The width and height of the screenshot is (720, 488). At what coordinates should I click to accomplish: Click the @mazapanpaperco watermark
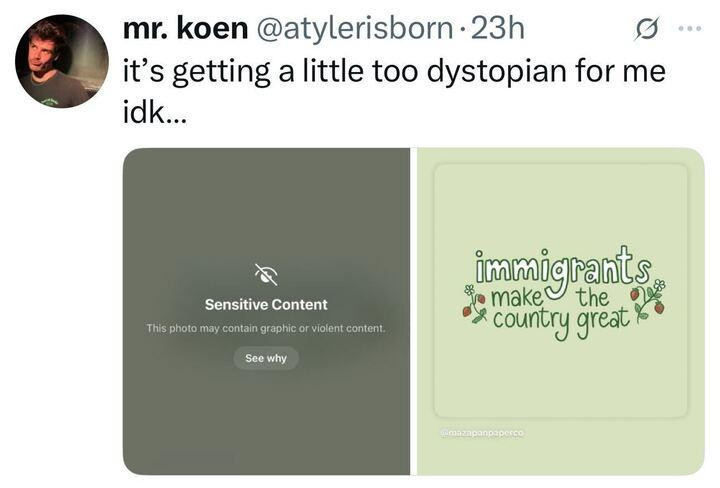pyautogui.click(x=483, y=433)
